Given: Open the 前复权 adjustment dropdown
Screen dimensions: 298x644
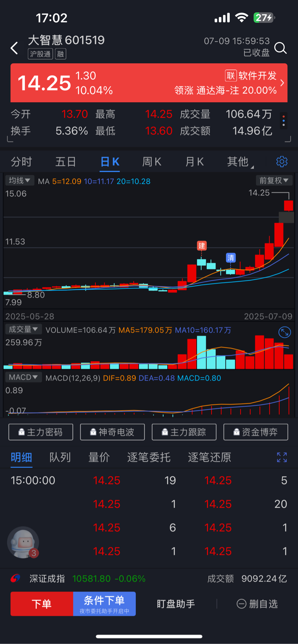Looking at the screenshot, I should coord(274,181).
